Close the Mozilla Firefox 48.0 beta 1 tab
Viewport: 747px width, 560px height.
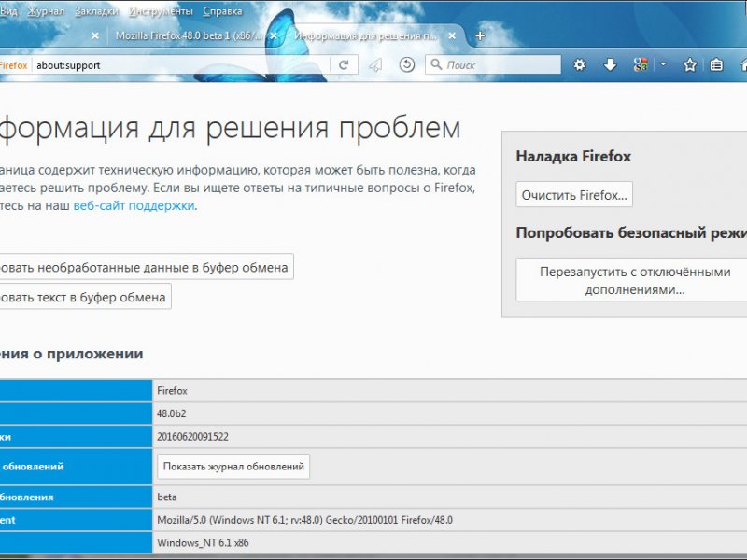274,35
